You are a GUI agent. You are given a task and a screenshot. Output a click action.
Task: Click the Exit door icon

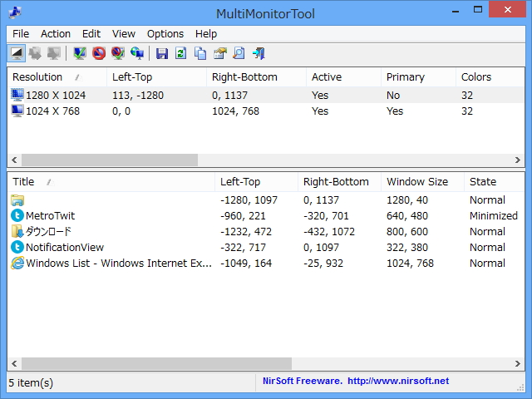pyautogui.click(x=259, y=53)
